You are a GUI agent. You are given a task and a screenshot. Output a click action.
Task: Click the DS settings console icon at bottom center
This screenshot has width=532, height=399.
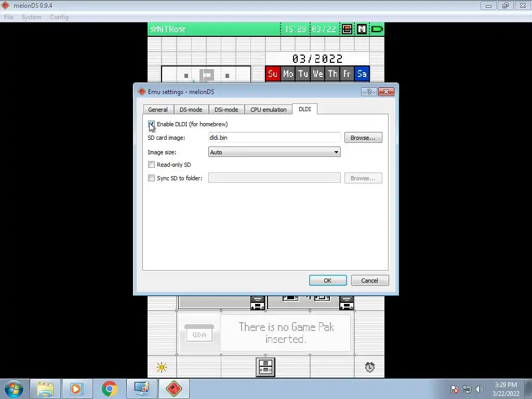click(x=265, y=367)
